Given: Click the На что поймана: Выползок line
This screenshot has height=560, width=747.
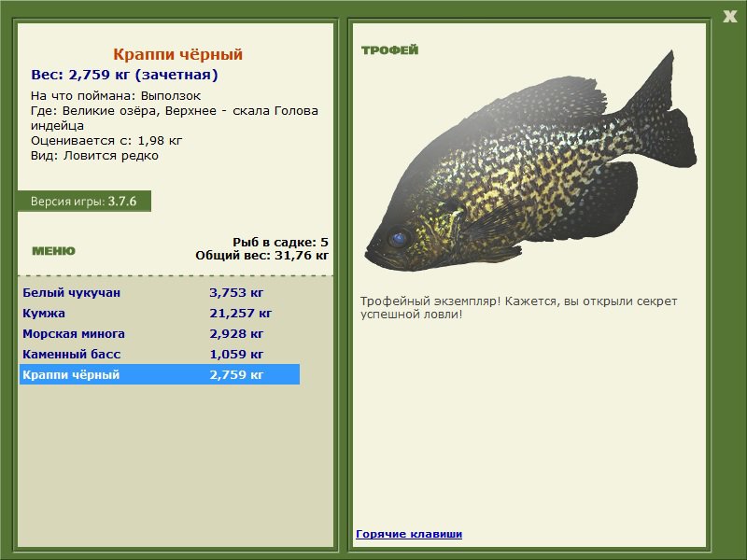Looking at the screenshot, I should coord(116,96).
